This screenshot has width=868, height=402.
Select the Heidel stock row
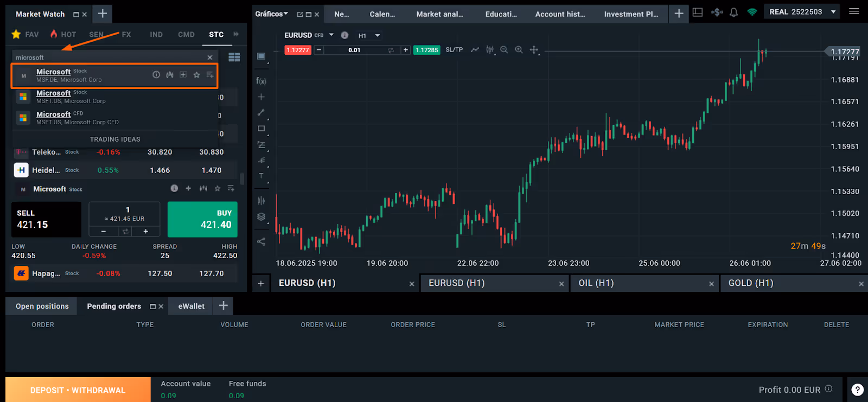125,170
